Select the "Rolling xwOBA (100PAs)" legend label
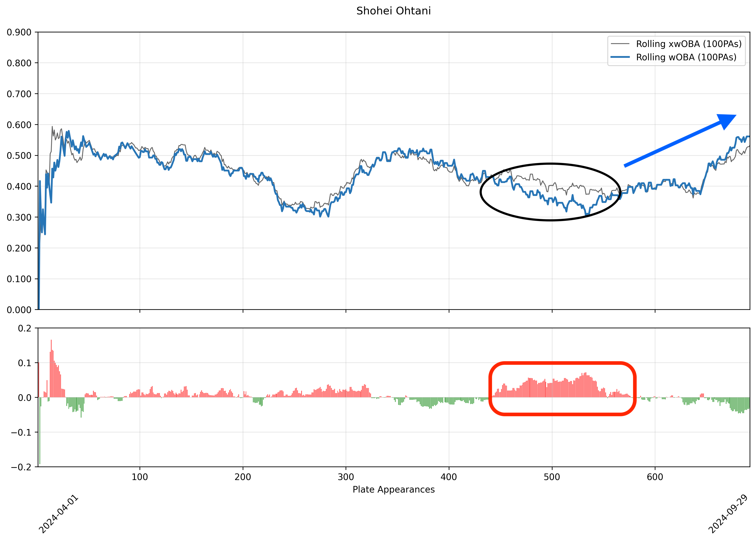 tap(689, 44)
